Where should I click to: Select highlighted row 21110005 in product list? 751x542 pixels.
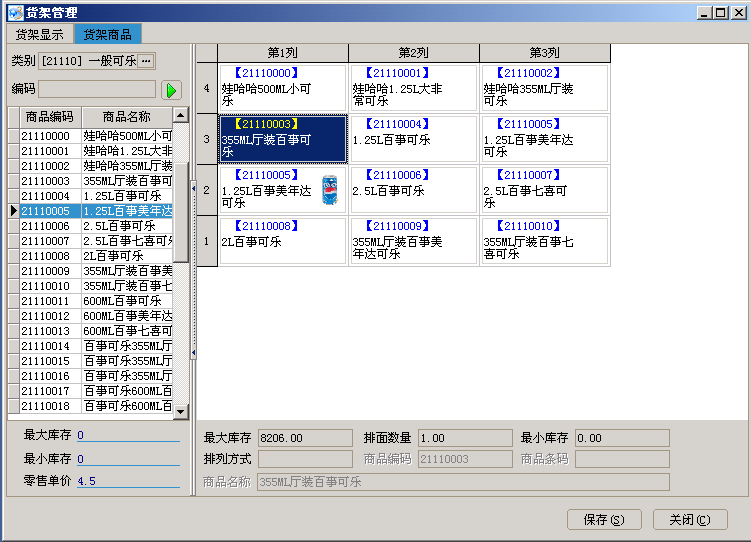point(91,211)
